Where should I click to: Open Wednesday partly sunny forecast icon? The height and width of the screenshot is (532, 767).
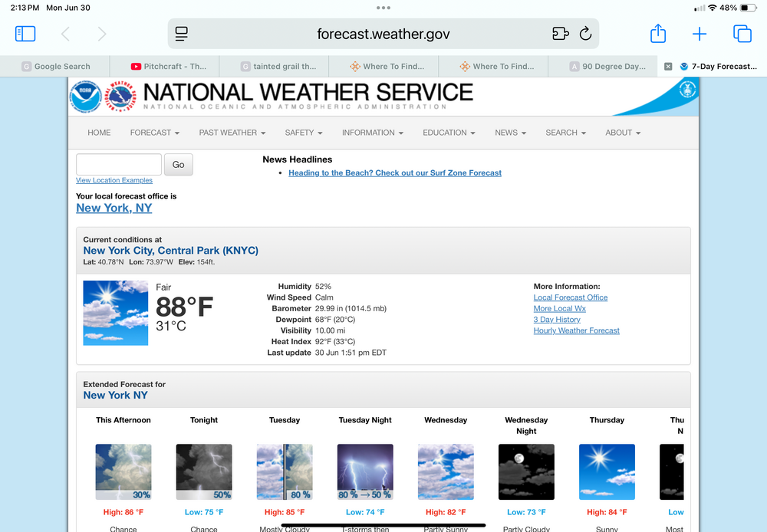pos(446,472)
